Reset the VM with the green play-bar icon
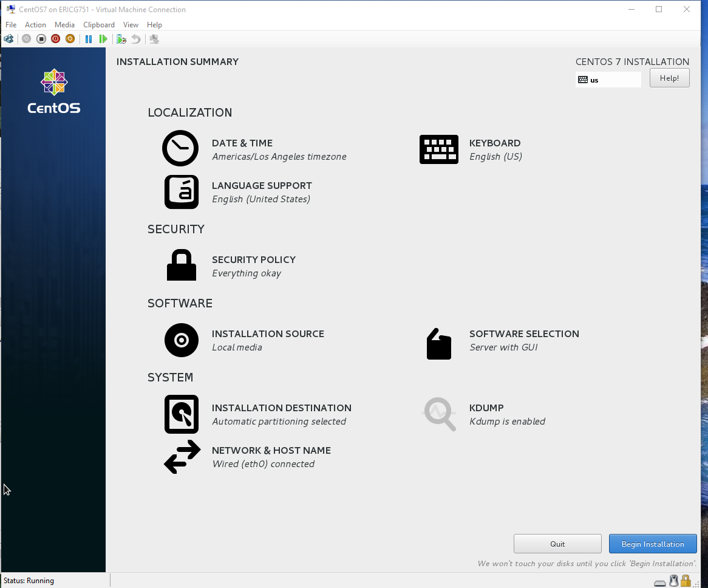 (x=103, y=39)
